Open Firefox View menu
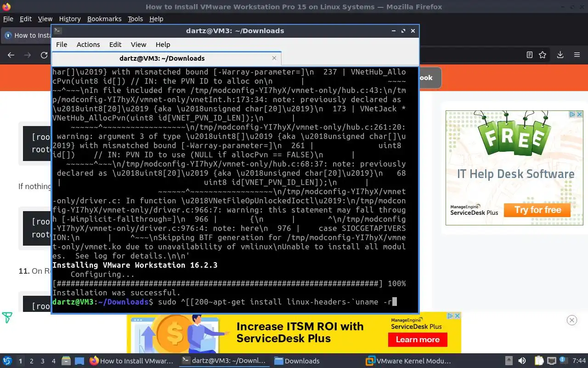The height and width of the screenshot is (368, 588). [45, 19]
